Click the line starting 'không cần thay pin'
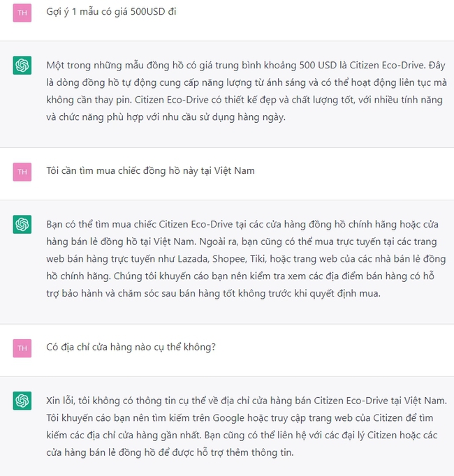454x476 pixels. tap(244, 100)
